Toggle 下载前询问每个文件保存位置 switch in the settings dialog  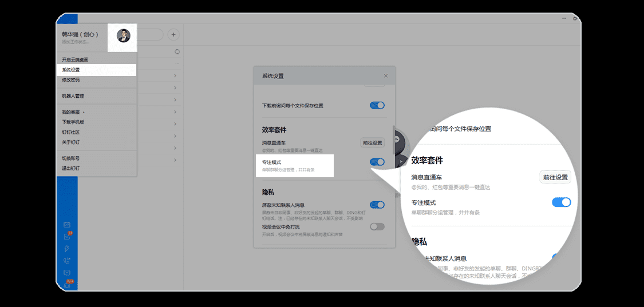(x=377, y=105)
